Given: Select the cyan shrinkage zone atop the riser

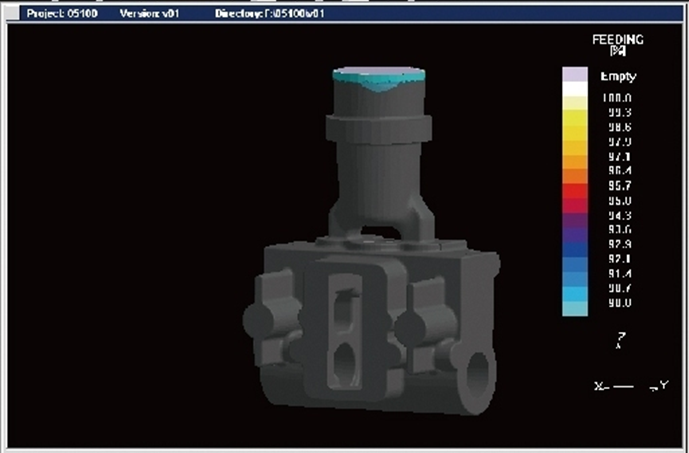Looking at the screenshot, I should 379,78.
